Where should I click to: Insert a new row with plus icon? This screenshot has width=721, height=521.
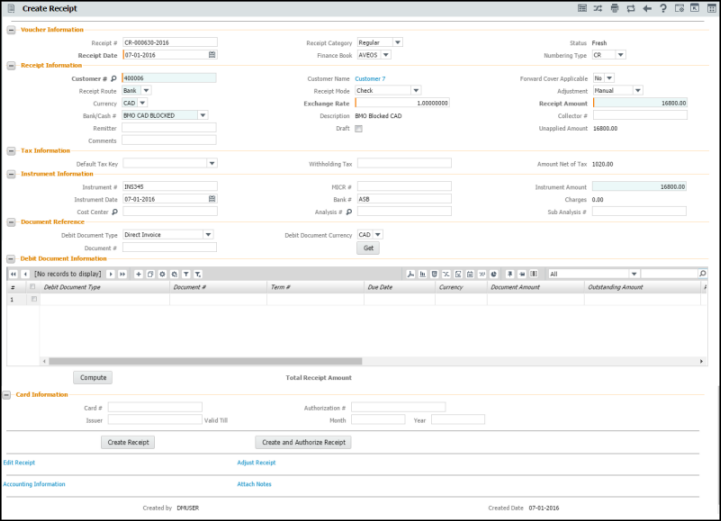(x=138, y=274)
